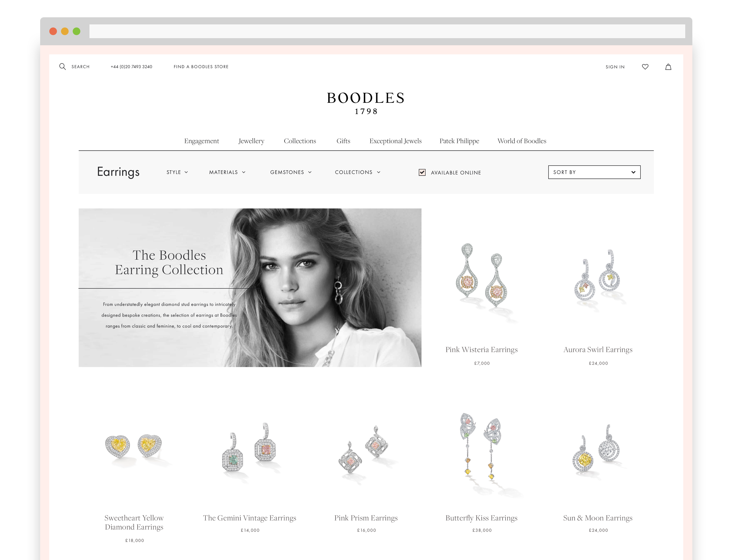Open the wishlist heart icon
732x560 pixels.
tap(645, 67)
